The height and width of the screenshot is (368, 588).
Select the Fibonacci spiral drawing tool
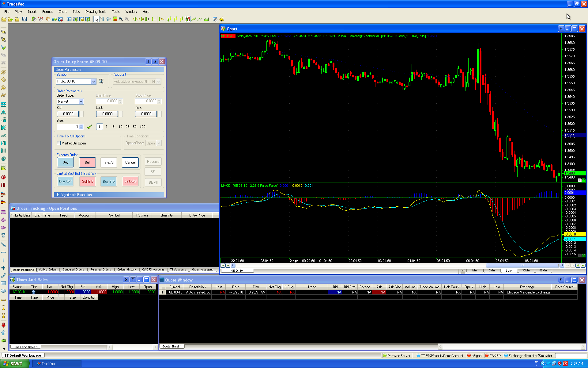point(3,158)
